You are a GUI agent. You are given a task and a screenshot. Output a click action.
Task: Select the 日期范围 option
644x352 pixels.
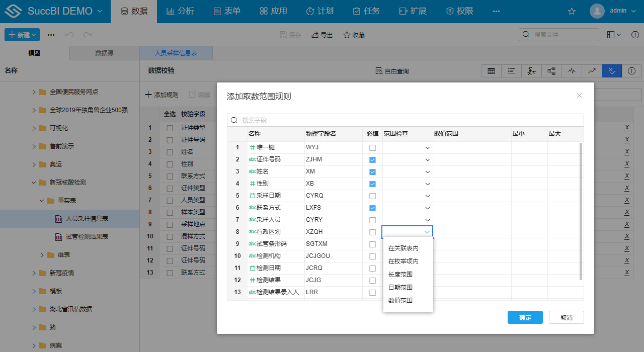click(x=400, y=288)
